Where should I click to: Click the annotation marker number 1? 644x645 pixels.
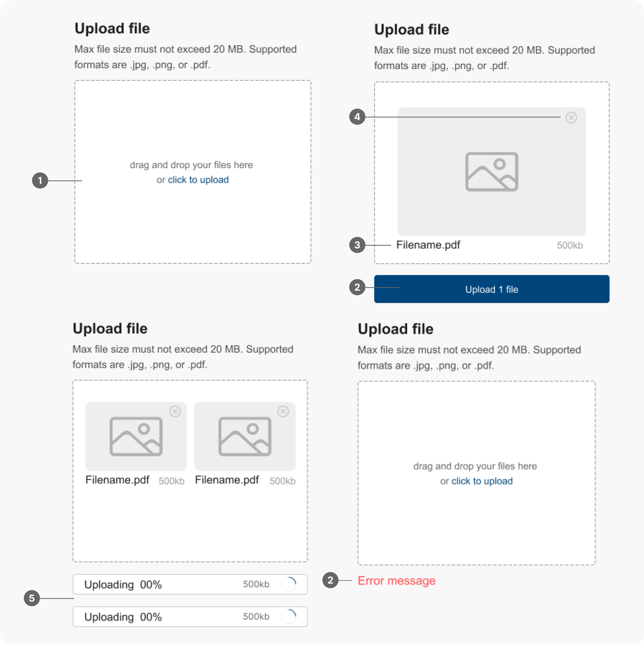tap(40, 181)
